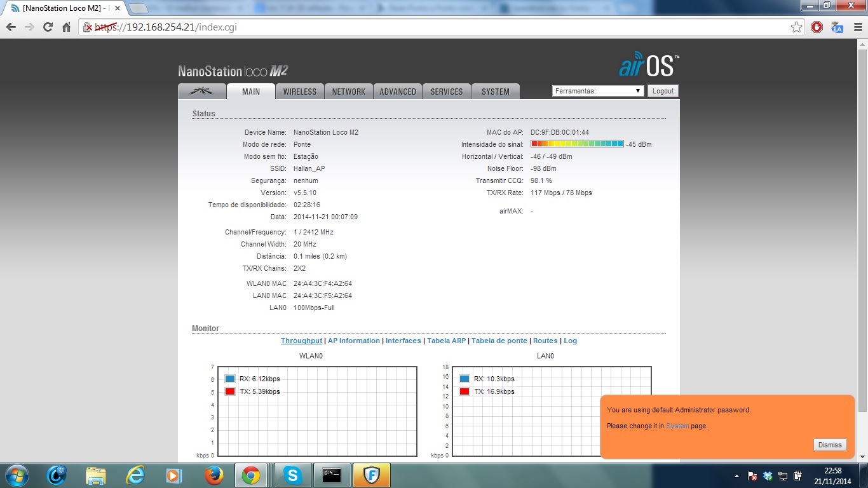This screenshot has height=488, width=868.
Task: Open the WIRELESS tab
Action: pyautogui.click(x=300, y=91)
